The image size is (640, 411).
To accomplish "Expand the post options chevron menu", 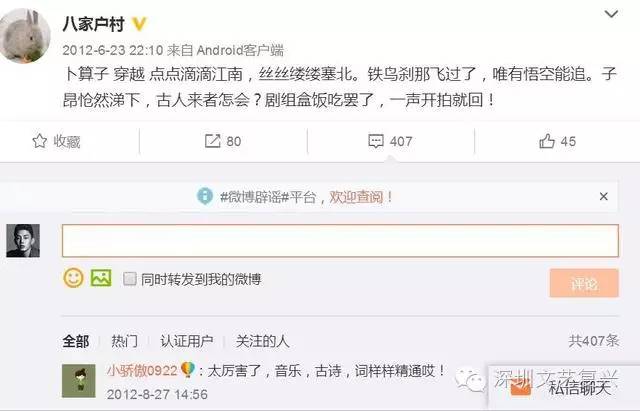I will tap(611, 14).
